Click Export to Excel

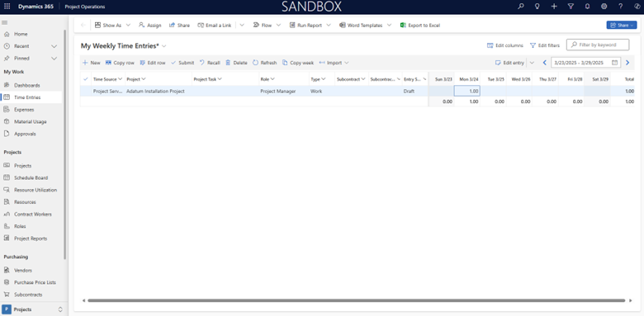420,26
